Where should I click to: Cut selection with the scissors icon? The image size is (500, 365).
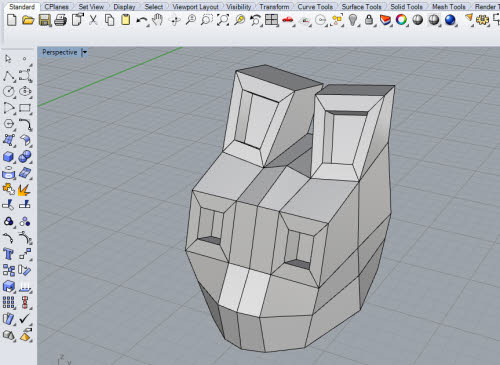pos(93,20)
